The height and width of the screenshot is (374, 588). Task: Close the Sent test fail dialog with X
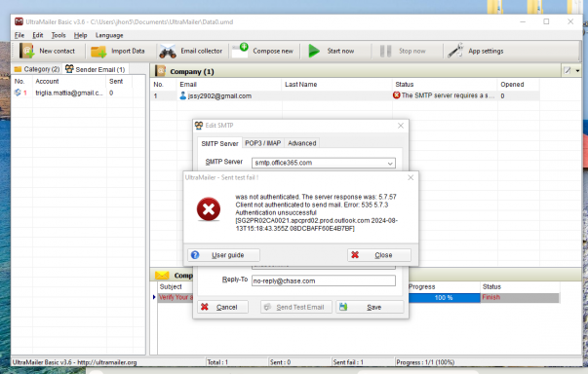[411, 177]
